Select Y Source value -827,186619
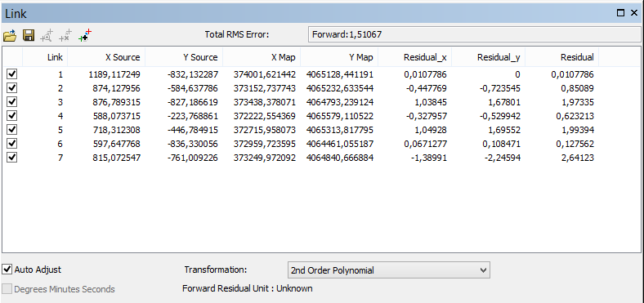This screenshot has width=644, height=303. click(193, 102)
